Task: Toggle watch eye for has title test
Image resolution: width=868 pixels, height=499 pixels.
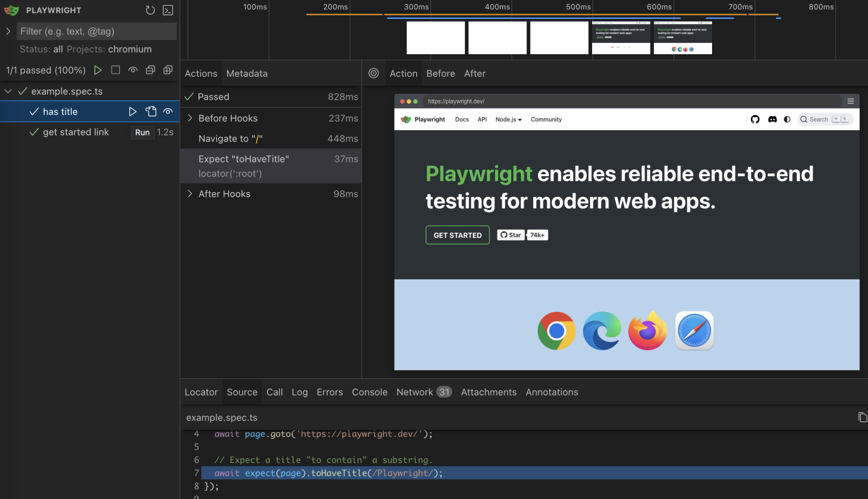Action: pyautogui.click(x=168, y=112)
